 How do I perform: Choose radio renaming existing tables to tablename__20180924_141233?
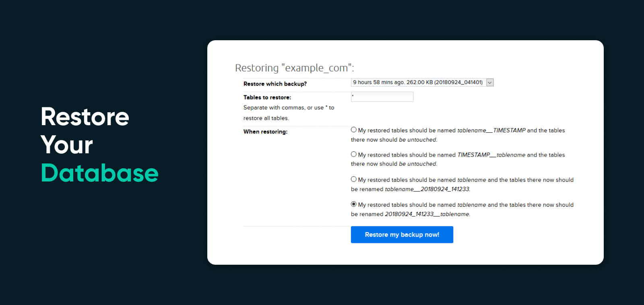point(353,179)
